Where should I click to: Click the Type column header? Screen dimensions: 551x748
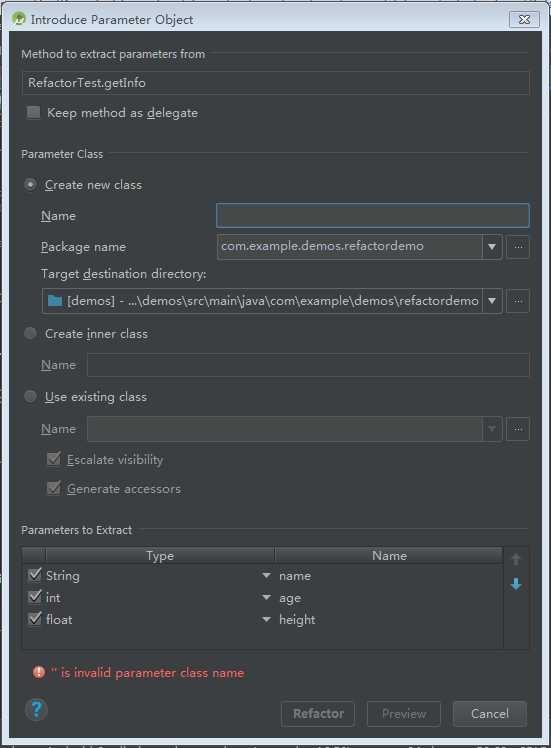click(160, 556)
